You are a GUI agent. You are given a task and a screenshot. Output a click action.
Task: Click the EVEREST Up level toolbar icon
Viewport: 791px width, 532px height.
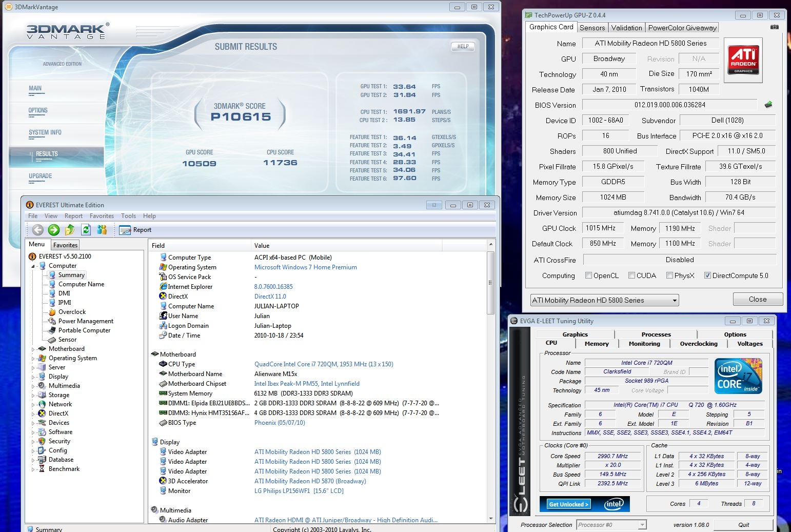[70, 230]
